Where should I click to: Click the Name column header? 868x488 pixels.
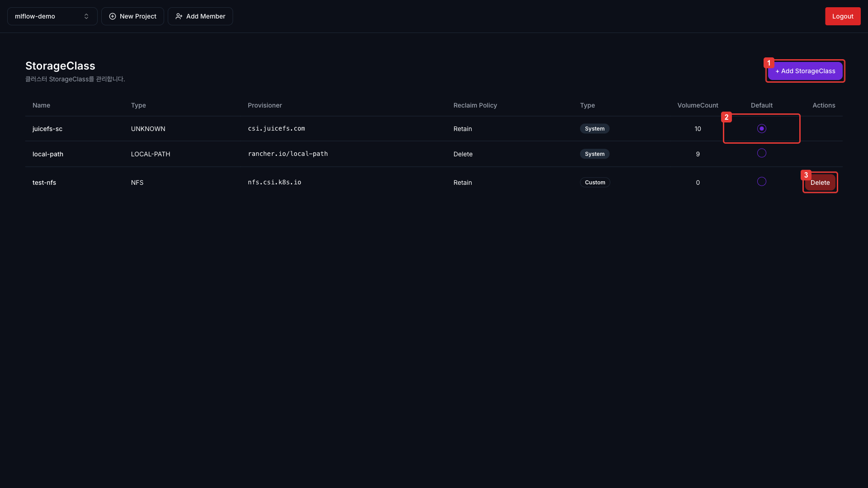[x=41, y=105]
